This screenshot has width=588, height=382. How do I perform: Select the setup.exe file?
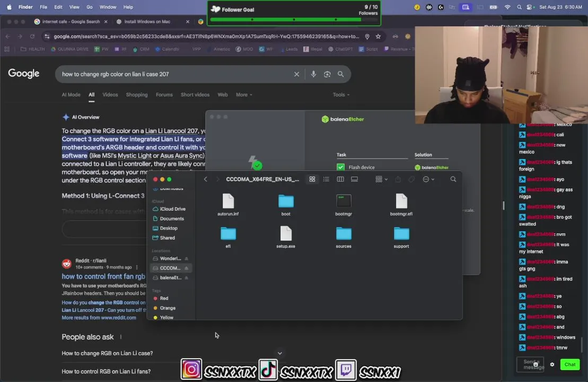(x=286, y=237)
